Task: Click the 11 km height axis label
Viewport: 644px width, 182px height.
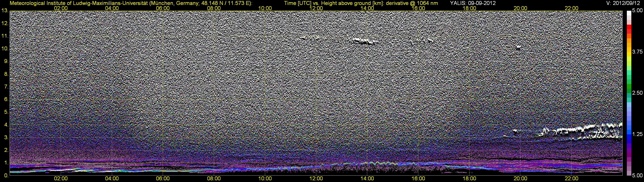Action: 5,36
